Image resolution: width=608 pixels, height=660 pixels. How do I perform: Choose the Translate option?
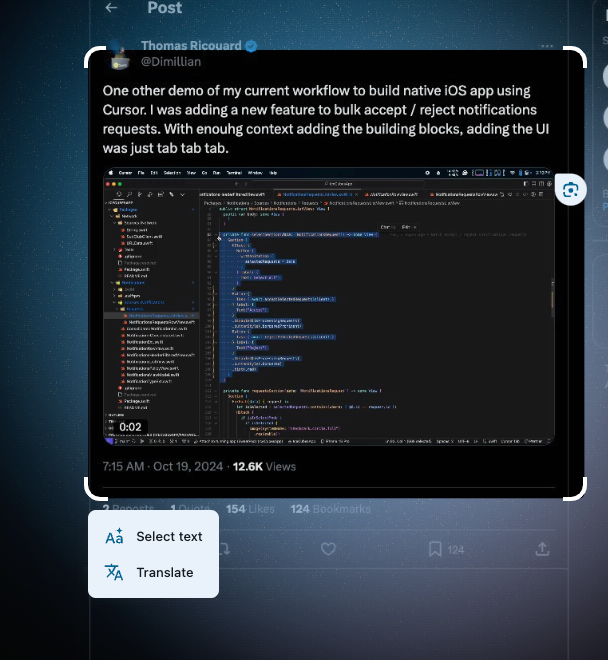(153, 572)
